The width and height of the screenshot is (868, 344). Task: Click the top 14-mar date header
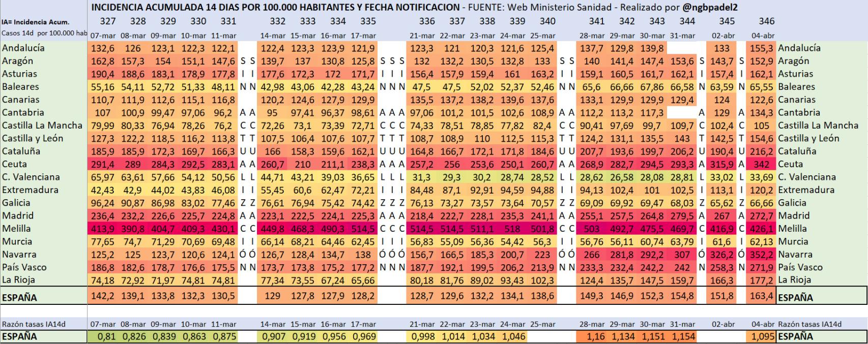[273, 36]
